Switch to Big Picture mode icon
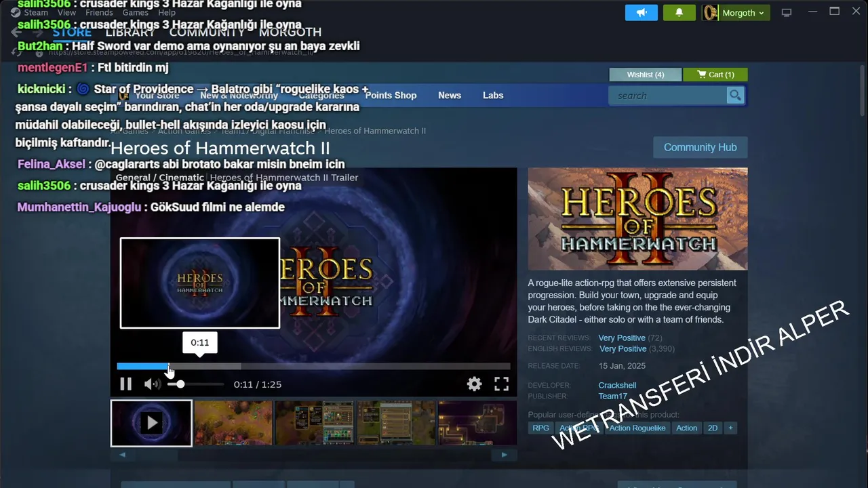The width and height of the screenshot is (868, 488). click(787, 13)
